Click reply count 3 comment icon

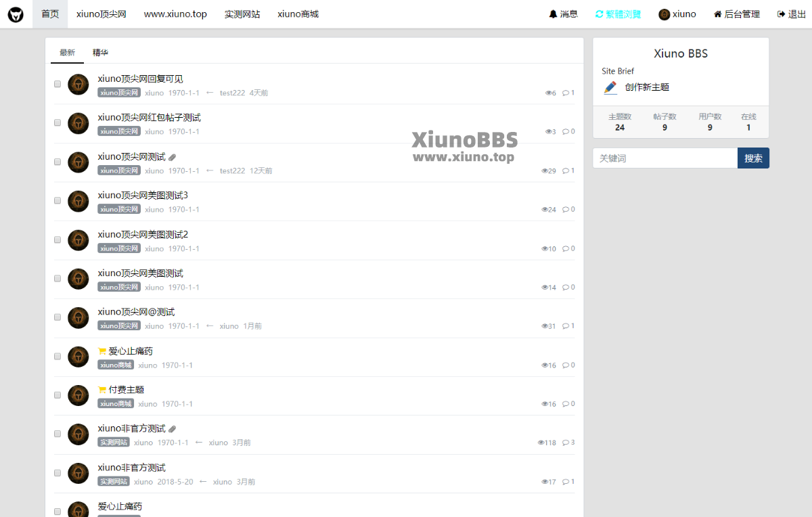pyautogui.click(x=566, y=443)
